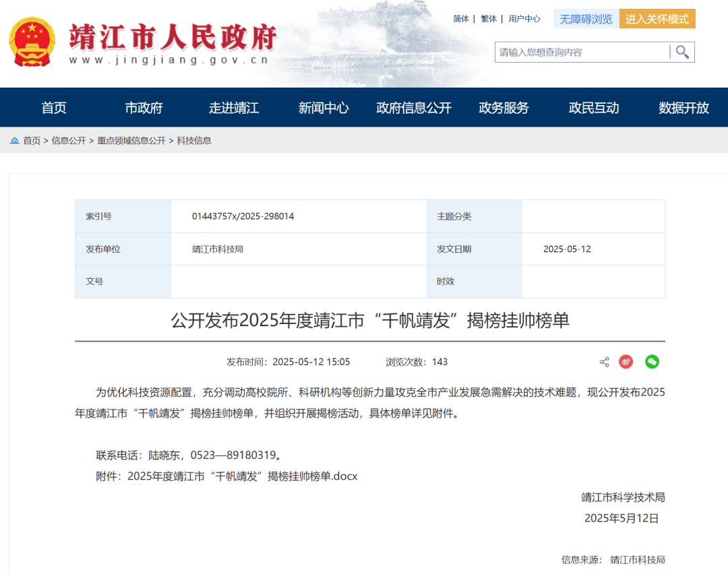Open the 新闻中心 navigation menu

click(324, 107)
